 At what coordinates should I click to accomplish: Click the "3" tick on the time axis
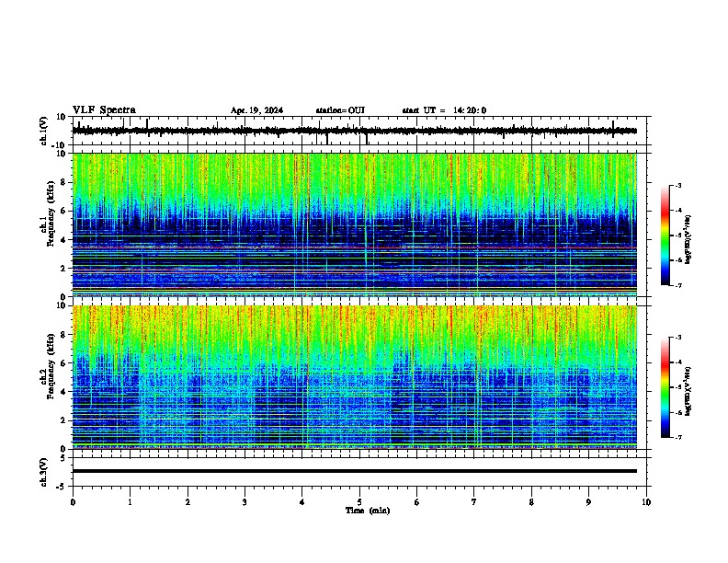pyautogui.click(x=245, y=502)
